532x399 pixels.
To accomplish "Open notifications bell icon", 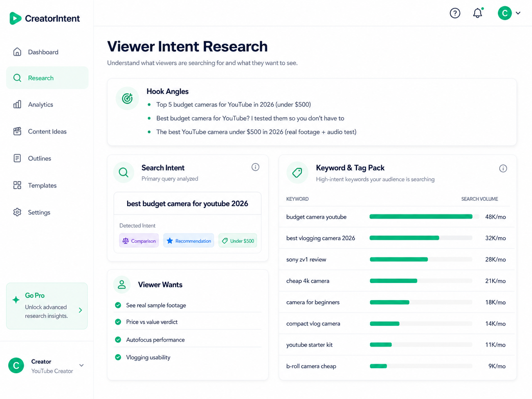I will (x=478, y=13).
